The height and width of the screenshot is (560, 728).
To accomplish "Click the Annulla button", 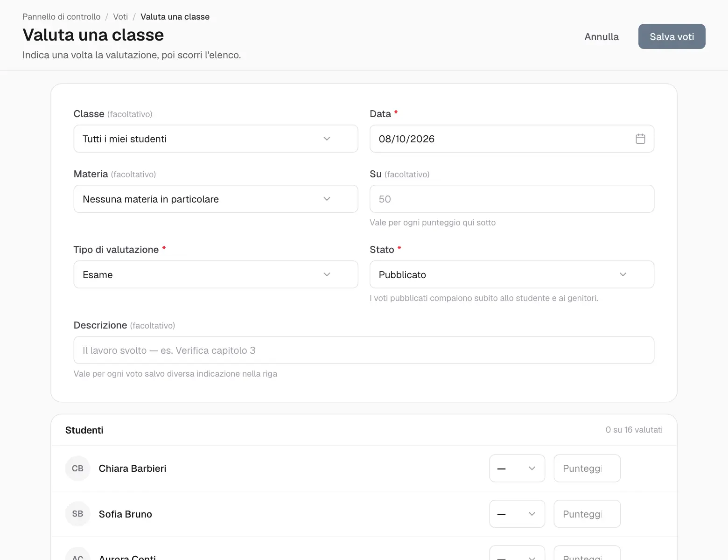I will (602, 36).
